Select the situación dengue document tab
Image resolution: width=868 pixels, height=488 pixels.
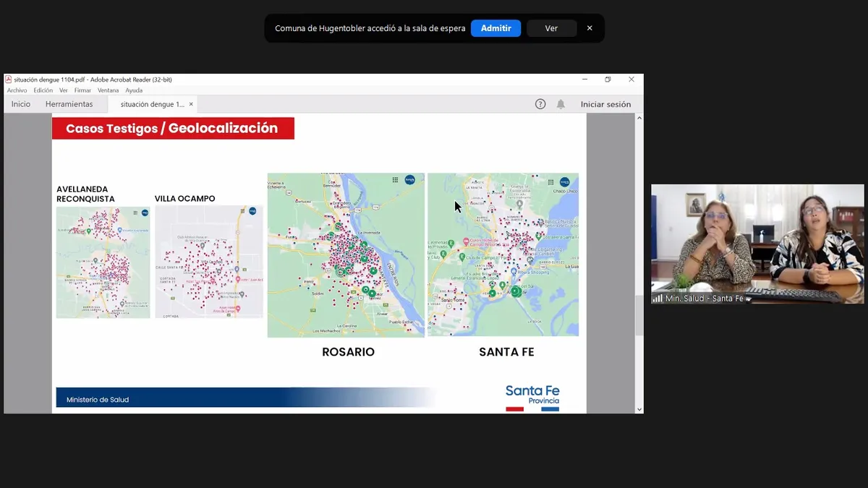click(x=152, y=103)
